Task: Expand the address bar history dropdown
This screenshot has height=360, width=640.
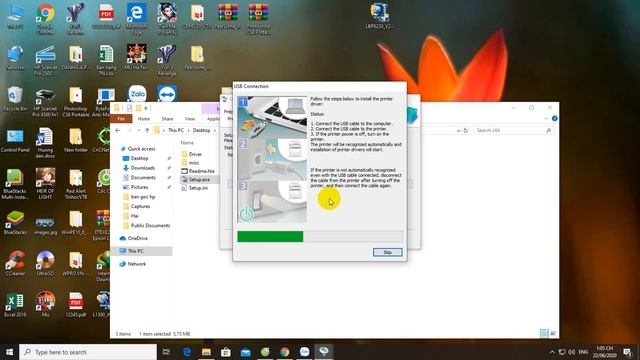Action: click(x=459, y=131)
